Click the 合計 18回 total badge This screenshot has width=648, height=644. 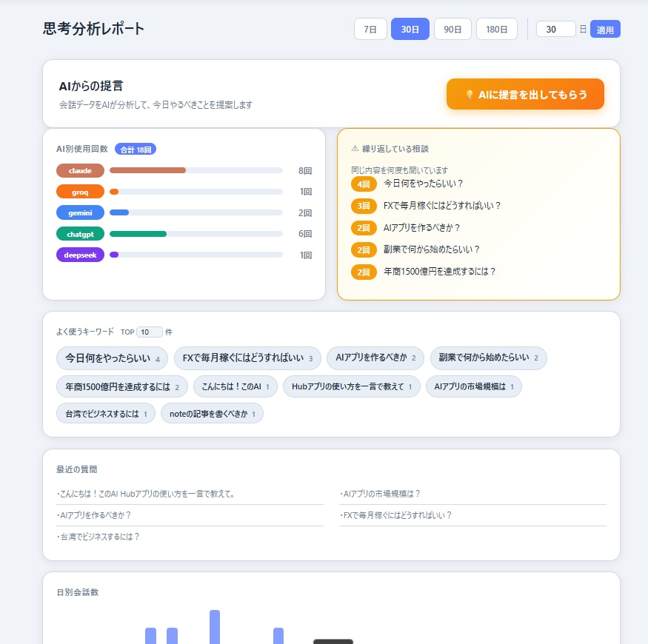[136, 149]
